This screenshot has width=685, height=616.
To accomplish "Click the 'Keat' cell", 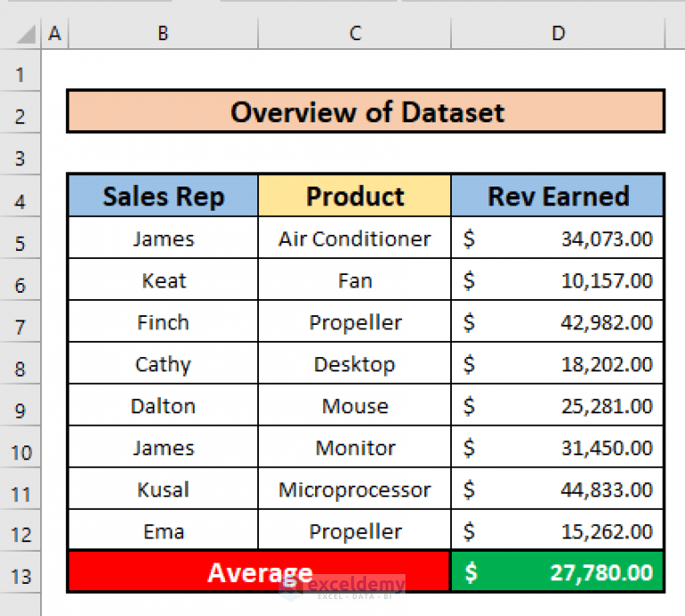I will click(163, 279).
